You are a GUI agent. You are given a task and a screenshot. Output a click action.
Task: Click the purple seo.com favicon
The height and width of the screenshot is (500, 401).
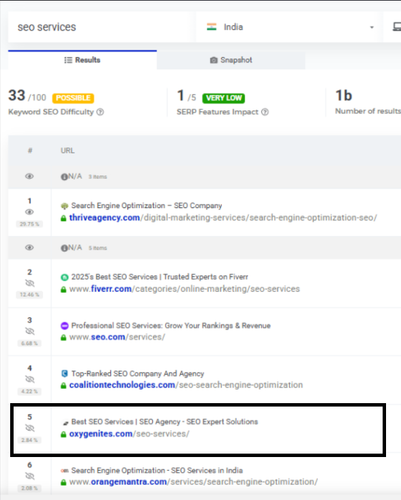tap(64, 326)
